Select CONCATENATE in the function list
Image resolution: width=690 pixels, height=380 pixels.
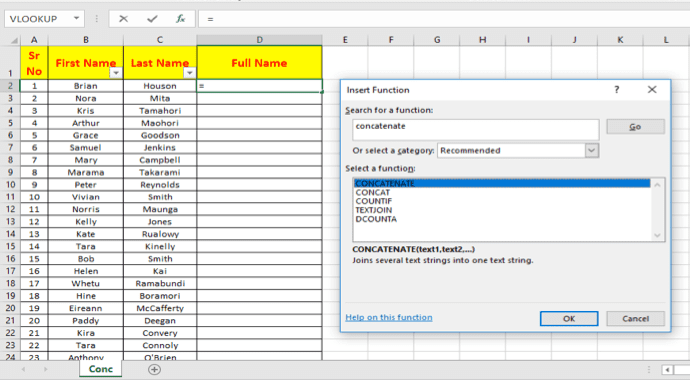tap(502, 183)
